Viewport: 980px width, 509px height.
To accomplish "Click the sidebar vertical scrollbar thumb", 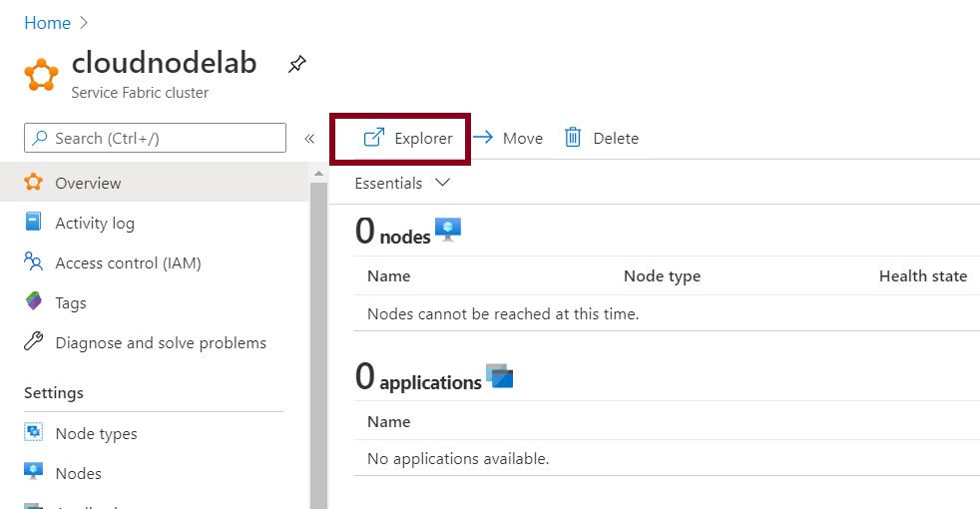I will pos(318,345).
